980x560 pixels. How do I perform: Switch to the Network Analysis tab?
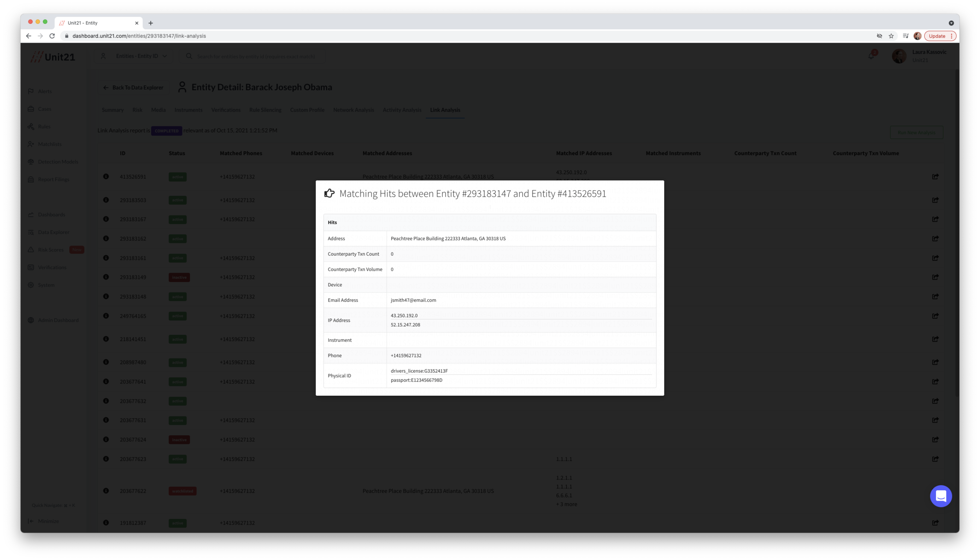353,110
